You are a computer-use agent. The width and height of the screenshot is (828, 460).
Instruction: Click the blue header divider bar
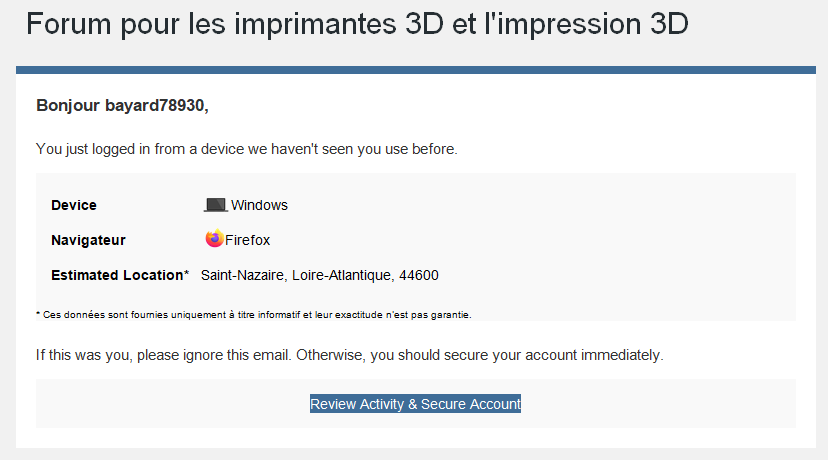coord(416,70)
